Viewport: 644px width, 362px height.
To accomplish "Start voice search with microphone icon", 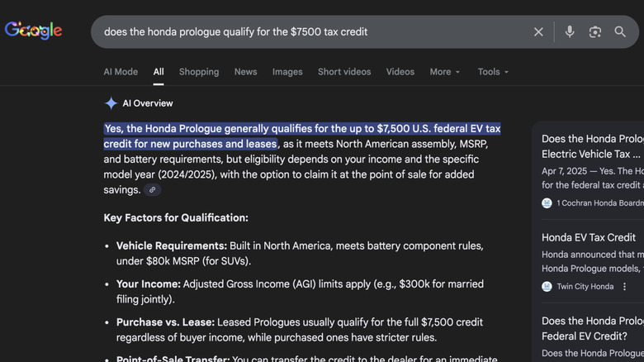I will 570,31.
